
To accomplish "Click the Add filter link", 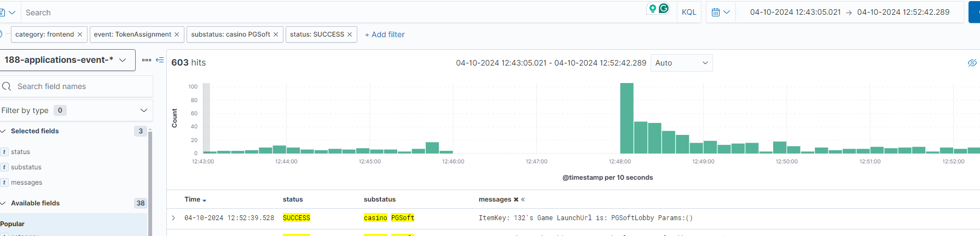I will click(x=385, y=34).
